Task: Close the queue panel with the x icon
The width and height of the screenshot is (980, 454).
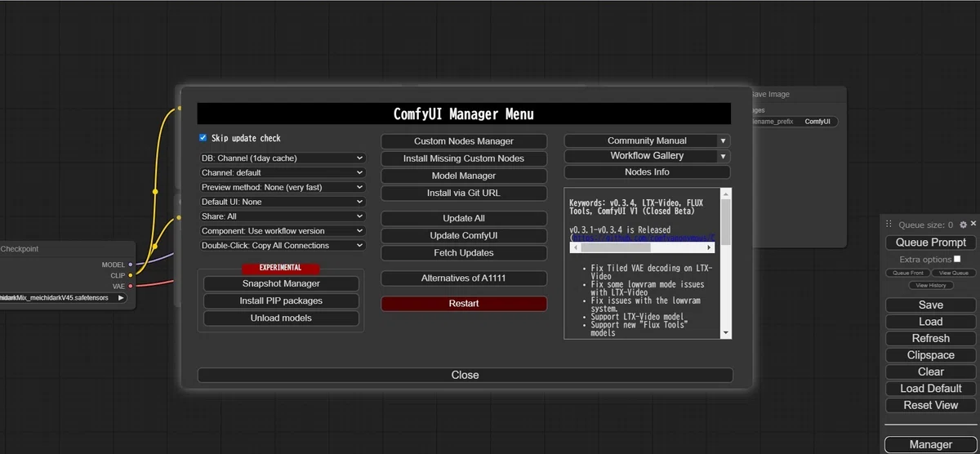Action: [x=972, y=225]
